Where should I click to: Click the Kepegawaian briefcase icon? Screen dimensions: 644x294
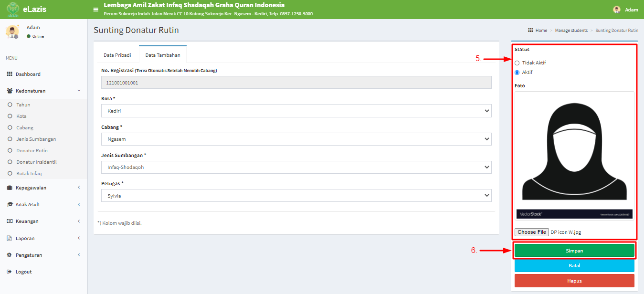pos(10,188)
